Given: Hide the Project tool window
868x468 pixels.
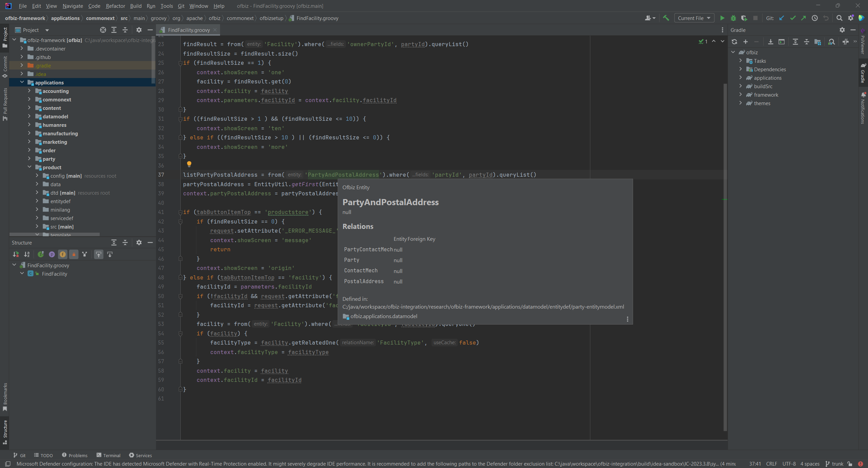Looking at the screenshot, I should pyautogui.click(x=150, y=30).
